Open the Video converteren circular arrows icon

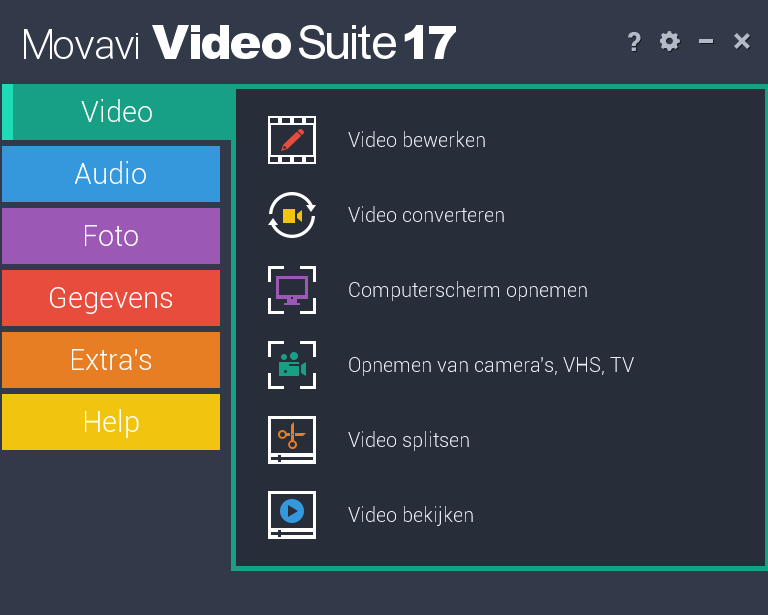(x=291, y=215)
